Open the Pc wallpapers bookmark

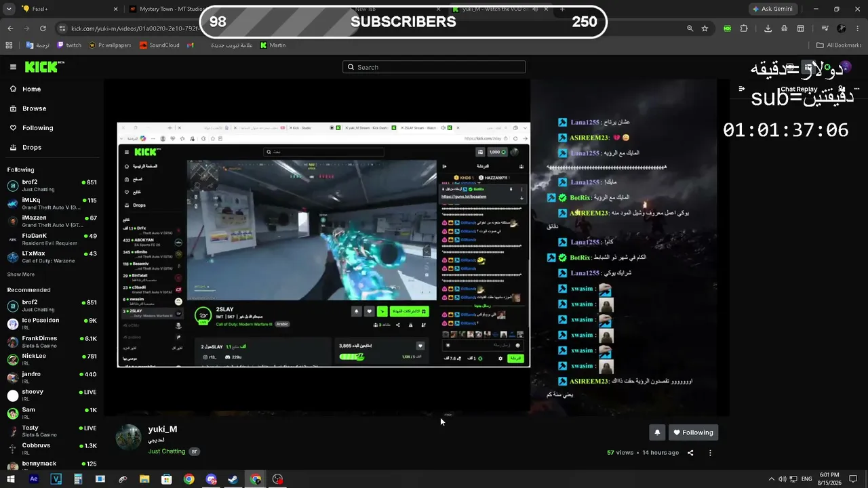tap(110, 45)
